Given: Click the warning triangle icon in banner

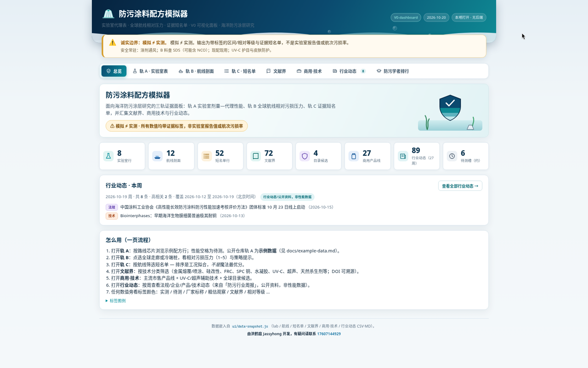Looking at the screenshot, I should 113,42.
